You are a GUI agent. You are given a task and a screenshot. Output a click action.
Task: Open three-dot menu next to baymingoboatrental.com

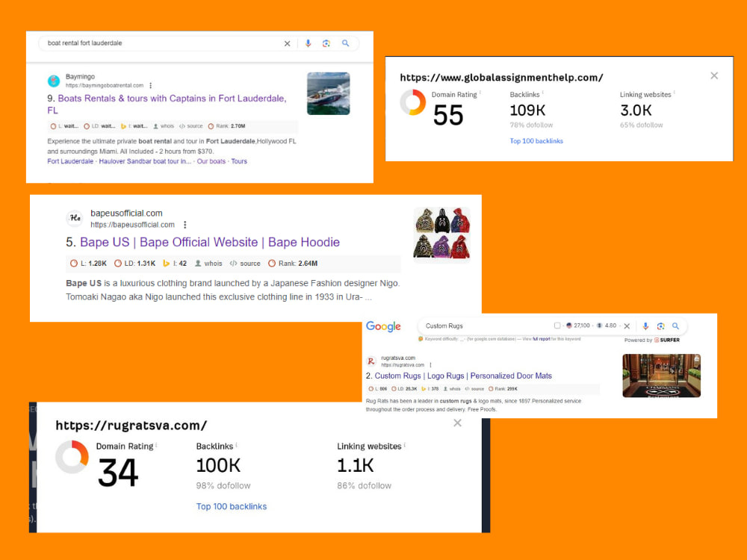151,86
